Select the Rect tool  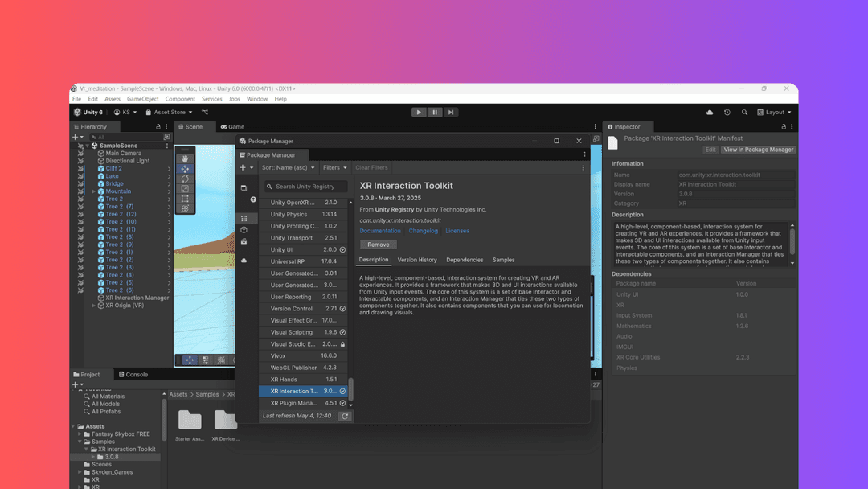185,199
